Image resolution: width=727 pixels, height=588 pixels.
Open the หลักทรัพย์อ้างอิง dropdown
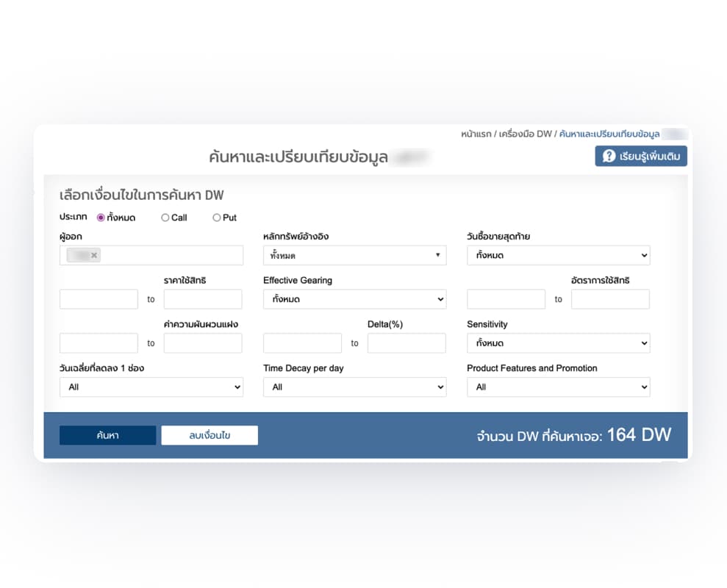(354, 255)
